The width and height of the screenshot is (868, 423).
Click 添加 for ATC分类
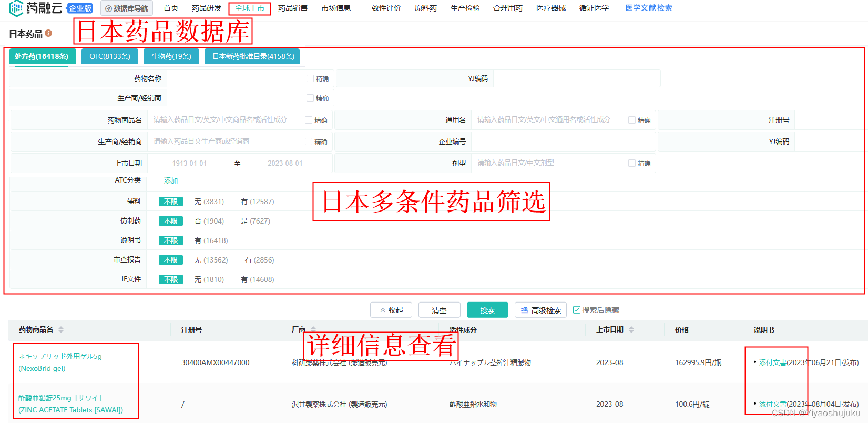[171, 180]
